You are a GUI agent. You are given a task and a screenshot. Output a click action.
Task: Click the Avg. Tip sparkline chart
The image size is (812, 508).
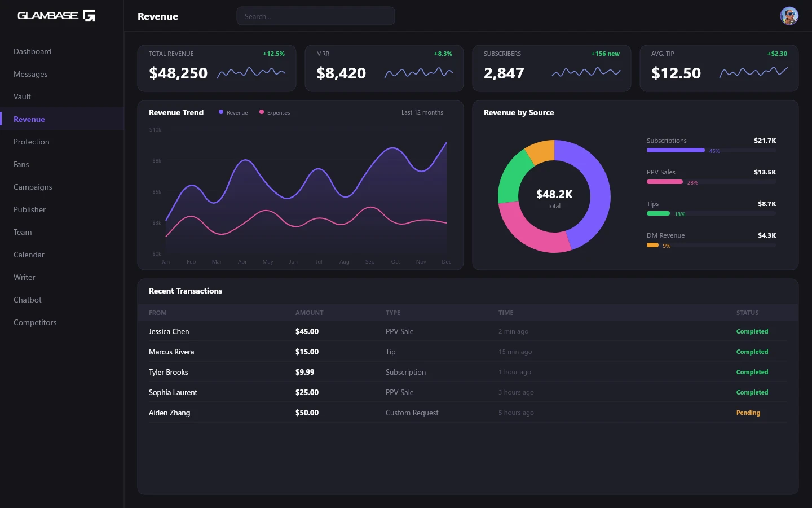(x=753, y=72)
